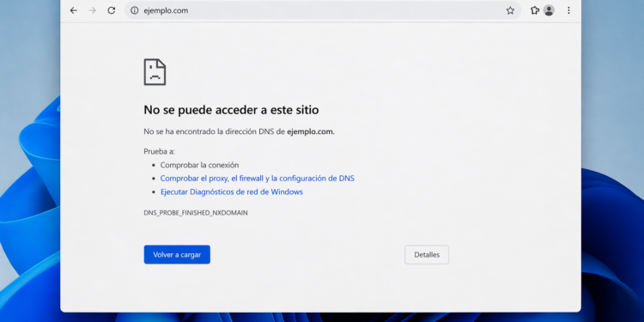Click the ejemplo.com address bar
The image size is (644, 322).
tap(323, 10)
